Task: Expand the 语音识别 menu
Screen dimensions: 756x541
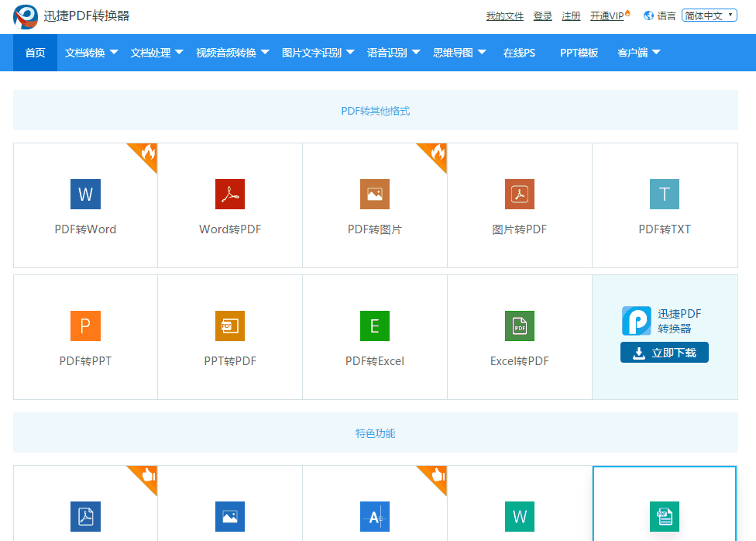Action: pos(393,53)
